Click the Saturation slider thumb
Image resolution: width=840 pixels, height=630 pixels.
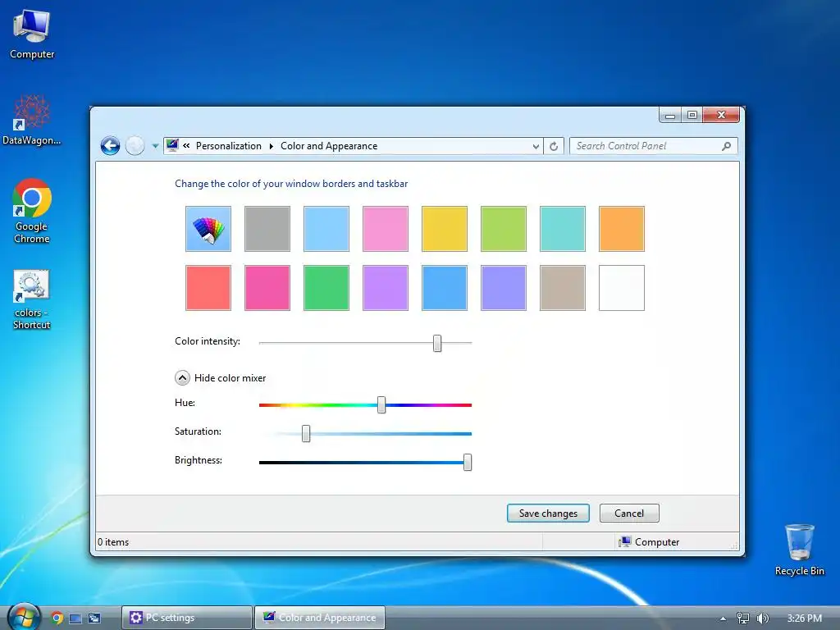(306, 433)
